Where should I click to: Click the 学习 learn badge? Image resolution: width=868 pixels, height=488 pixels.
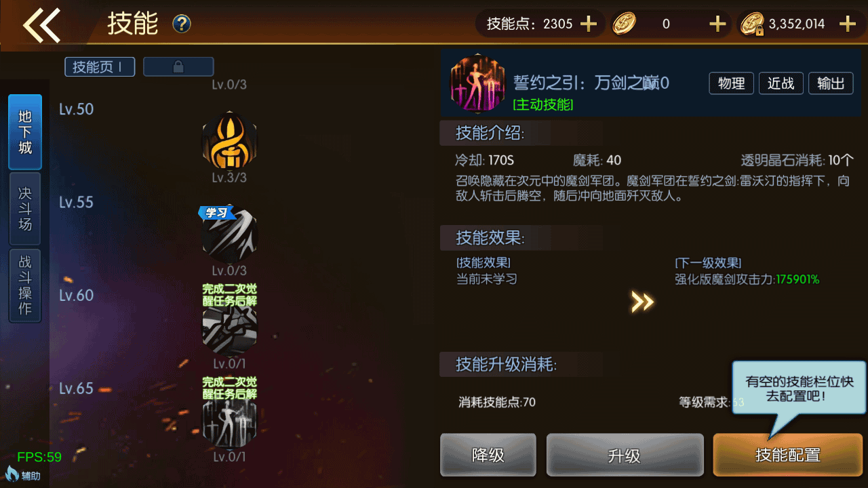tap(217, 212)
